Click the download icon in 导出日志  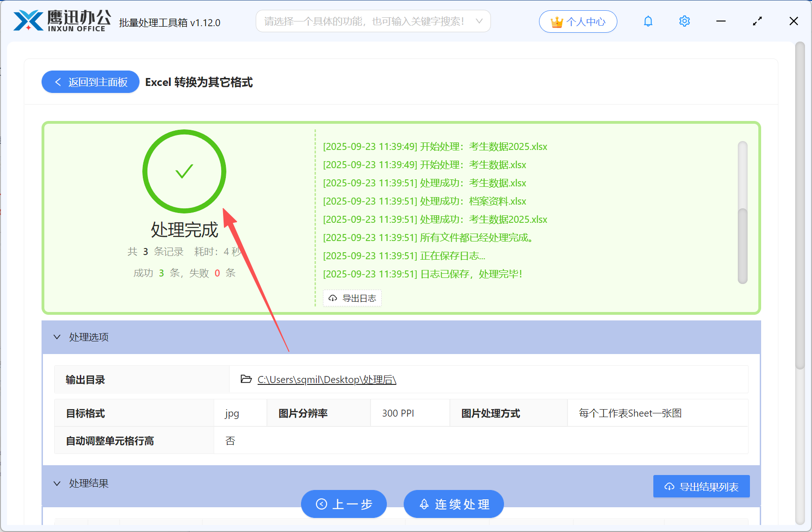pos(333,298)
